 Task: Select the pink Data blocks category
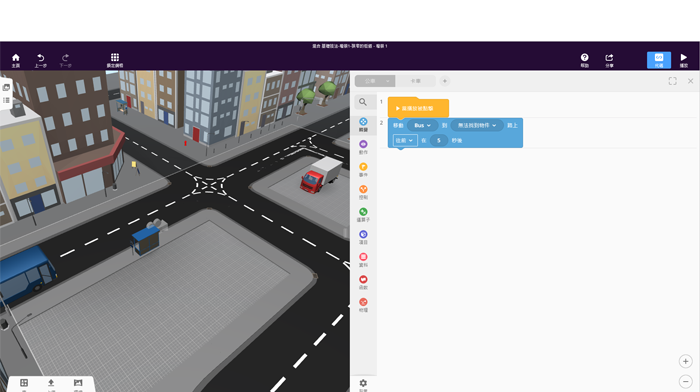click(363, 260)
